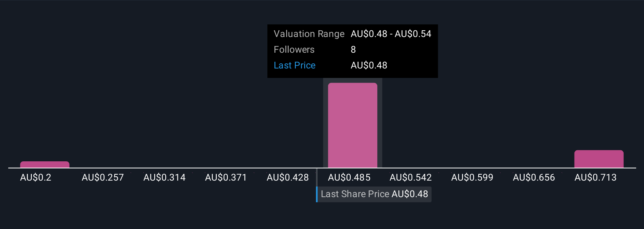The width and height of the screenshot is (644, 229).
Task: Select the AU$0.371 axis label
Action: [x=226, y=177]
